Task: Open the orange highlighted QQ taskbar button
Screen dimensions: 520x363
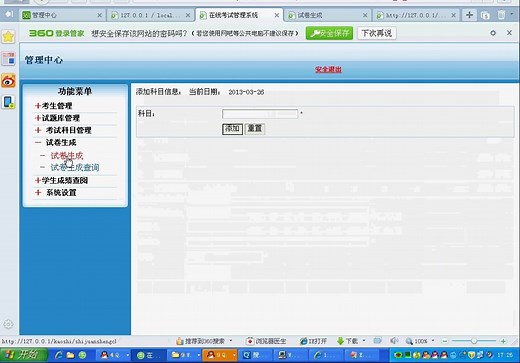Action: pos(220,355)
